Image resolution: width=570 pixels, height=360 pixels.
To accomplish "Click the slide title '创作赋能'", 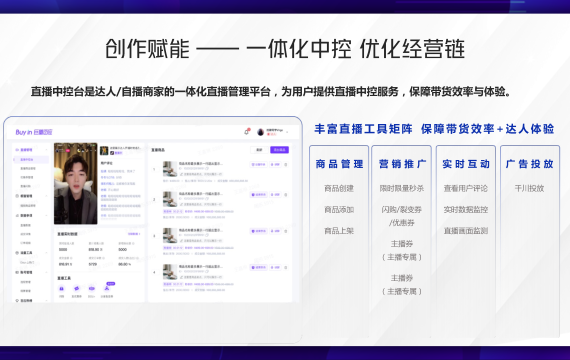I will point(147,49).
